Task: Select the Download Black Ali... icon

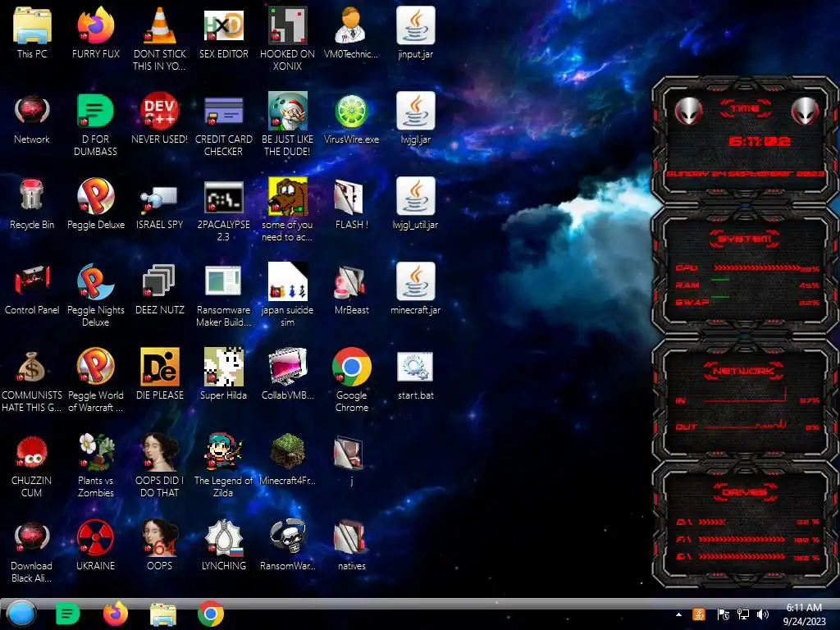Action: tap(32, 537)
